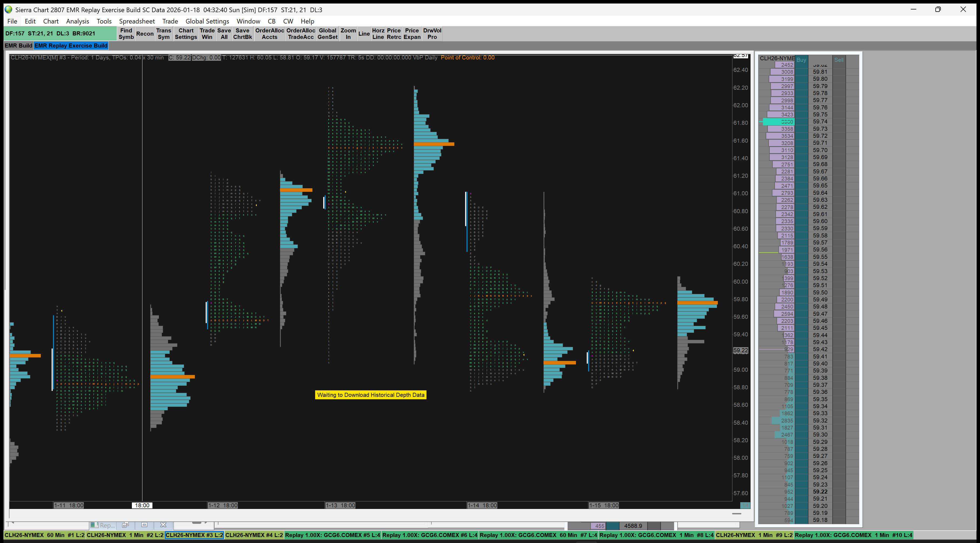
Task: Open Chart Settings from toolbar
Action: click(x=186, y=33)
